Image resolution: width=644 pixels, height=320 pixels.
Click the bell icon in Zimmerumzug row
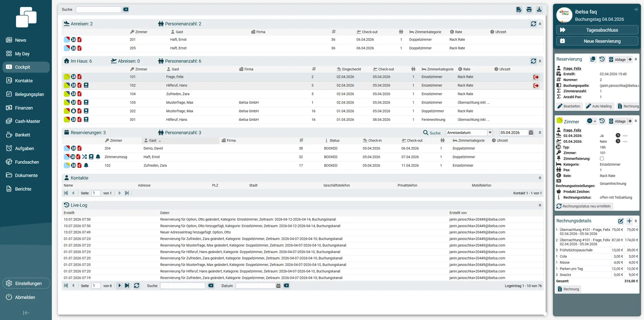point(98,157)
